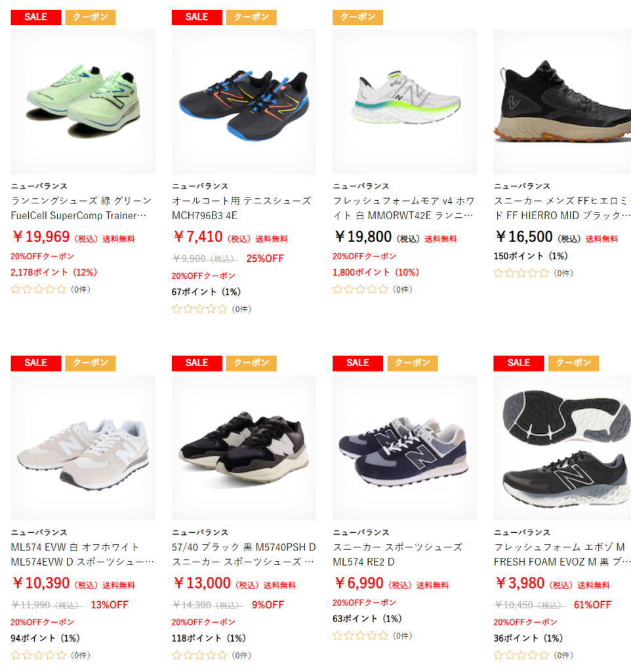Open the MCH796B3 4E product title link
The width and height of the screenshot is (631, 672).
pyautogui.click(x=241, y=208)
